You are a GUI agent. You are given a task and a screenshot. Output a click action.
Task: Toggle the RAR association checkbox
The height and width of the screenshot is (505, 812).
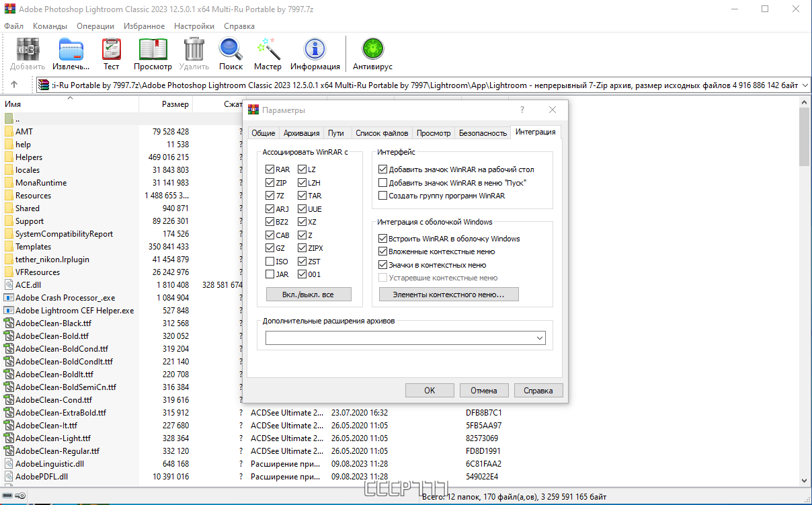[270, 169]
